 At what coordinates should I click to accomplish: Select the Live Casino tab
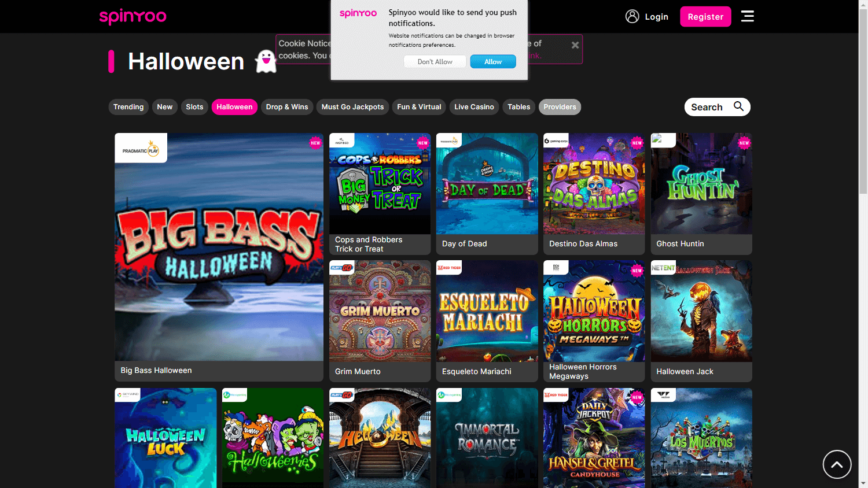474,107
